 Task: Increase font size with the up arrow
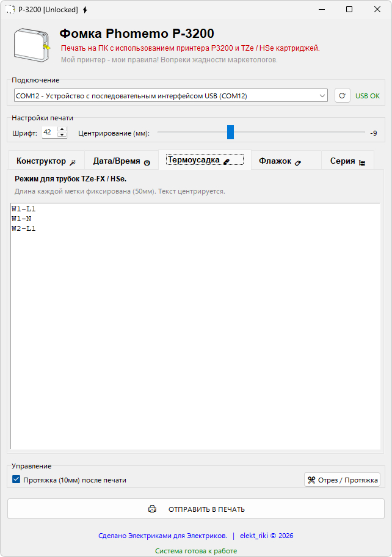click(61, 129)
